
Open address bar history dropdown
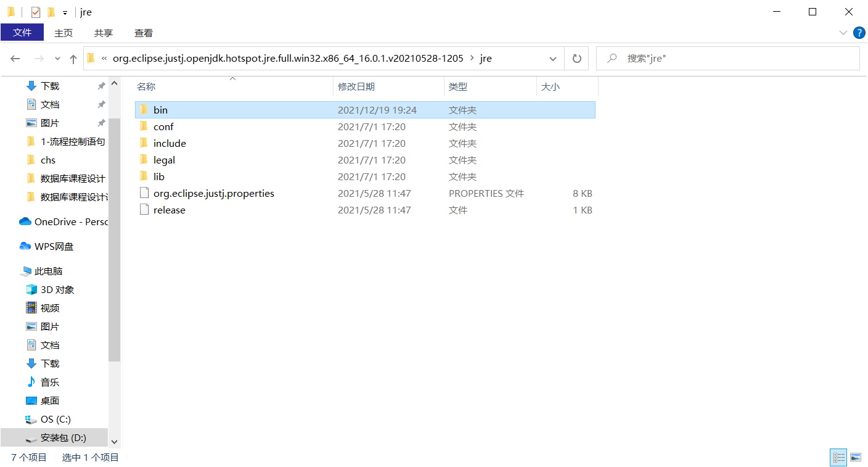[x=553, y=59]
